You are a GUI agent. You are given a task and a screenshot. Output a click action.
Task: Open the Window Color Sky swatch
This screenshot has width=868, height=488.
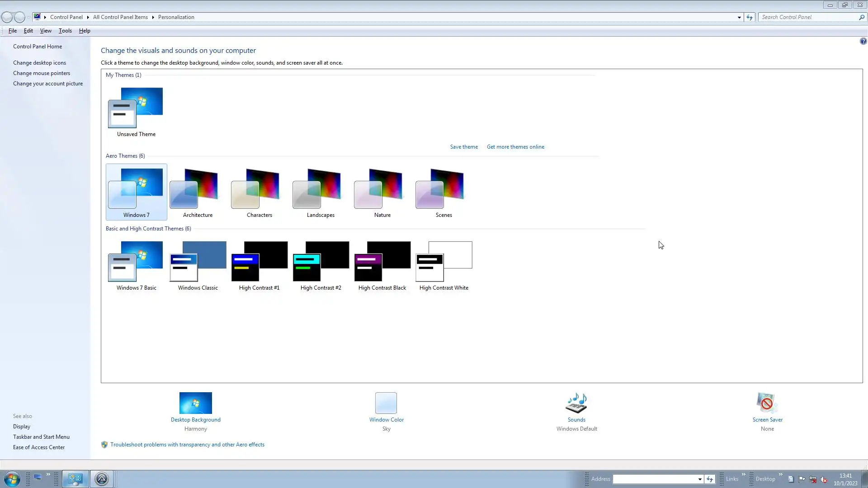[x=386, y=403]
